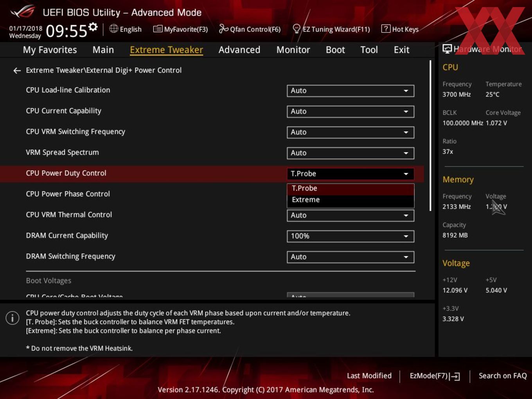Image resolution: width=532 pixels, height=399 pixels.
Task: Click the EzMode exit arrow icon
Action: [x=455, y=376]
